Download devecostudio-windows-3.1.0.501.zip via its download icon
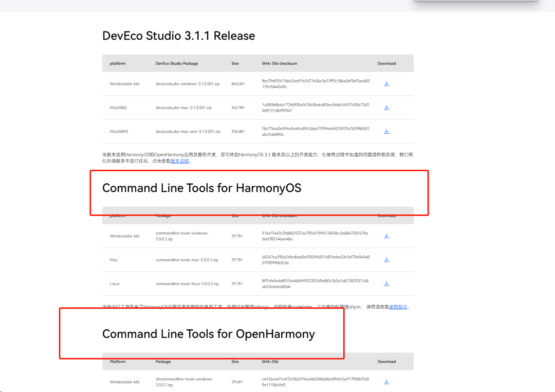Viewport: 555px width, 392px height. [387, 84]
